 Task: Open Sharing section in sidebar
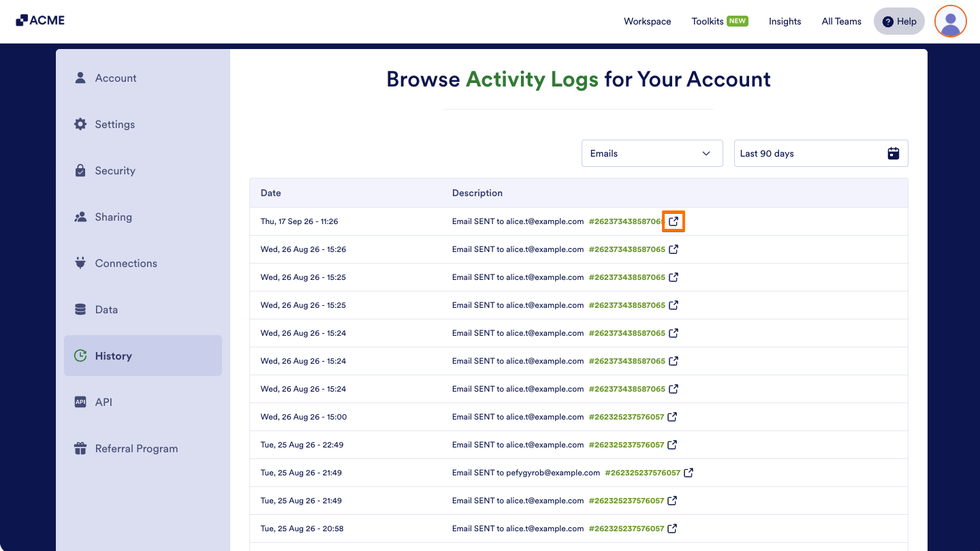143,217
